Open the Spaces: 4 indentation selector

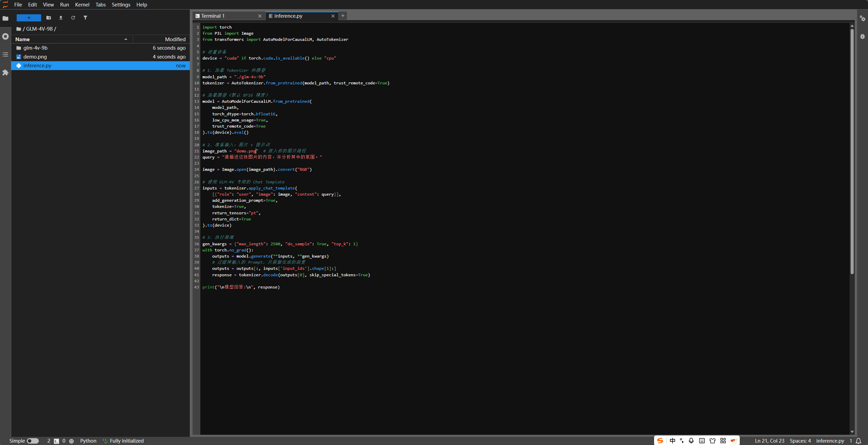click(800, 441)
